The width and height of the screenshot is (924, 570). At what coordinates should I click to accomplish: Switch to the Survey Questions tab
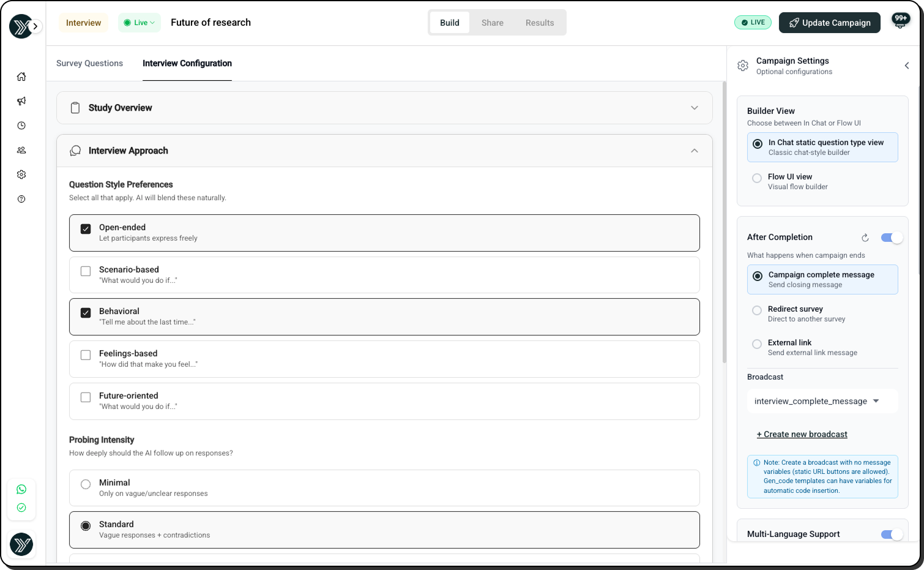coord(89,63)
